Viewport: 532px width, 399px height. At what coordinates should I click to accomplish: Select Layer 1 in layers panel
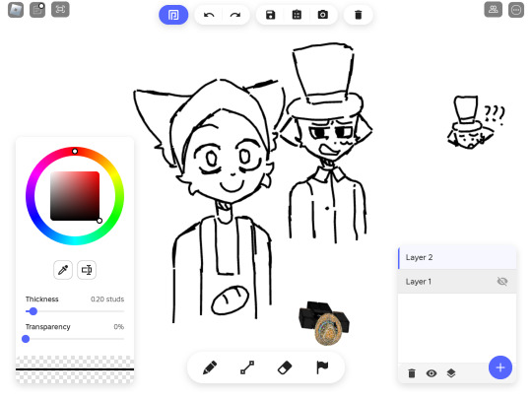tap(457, 282)
